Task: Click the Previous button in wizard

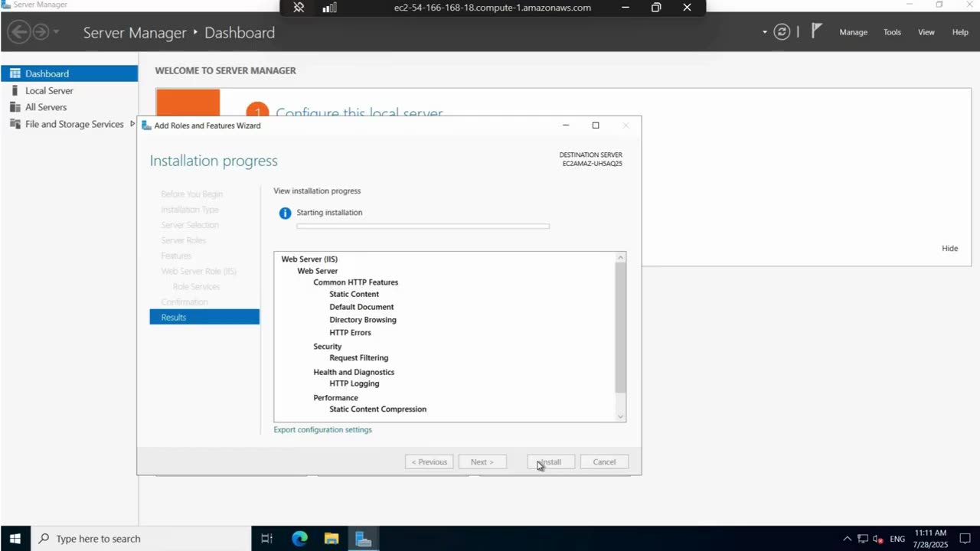Action: click(429, 461)
